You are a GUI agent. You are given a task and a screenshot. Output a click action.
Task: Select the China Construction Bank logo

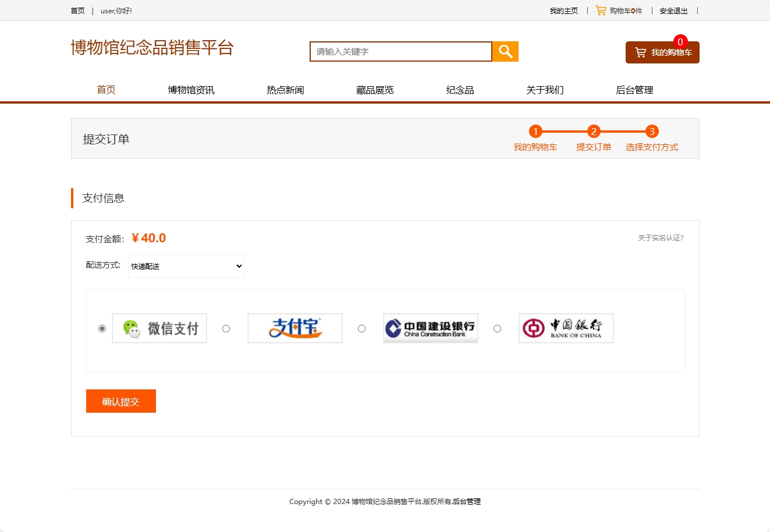(430, 328)
